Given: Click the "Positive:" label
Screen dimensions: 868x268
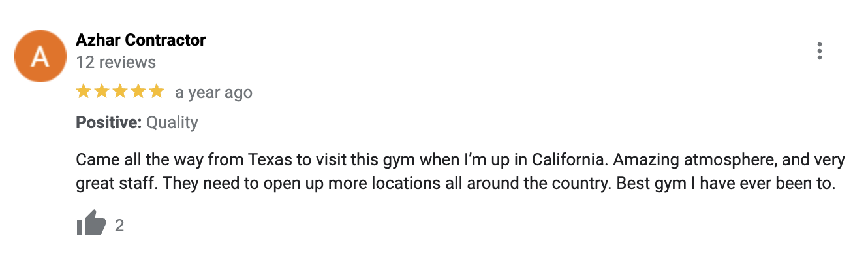Looking at the screenshot, I should pyautogui.click(x=108, y=122).
